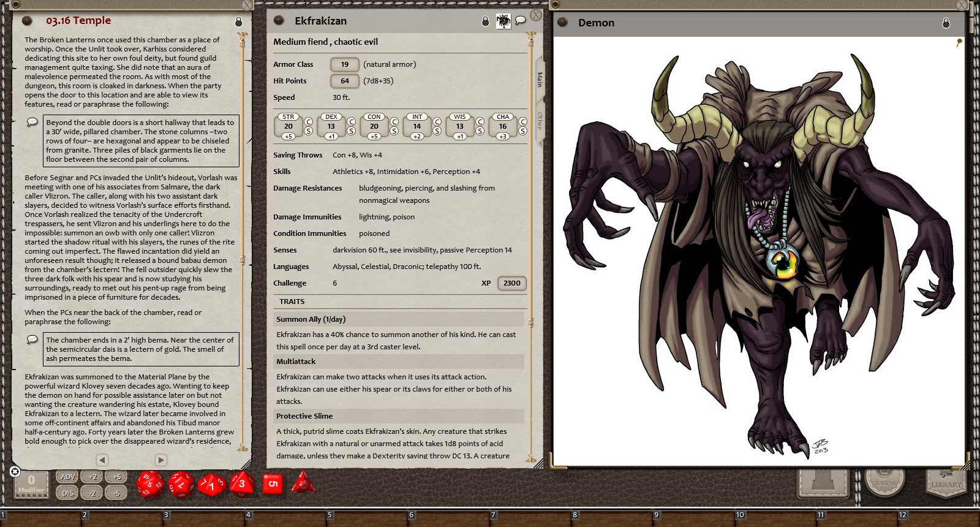Screen dimensions: 980x527
Task: Toggle the lock on the 03.16 Temple window
Action: pos(239,21)
